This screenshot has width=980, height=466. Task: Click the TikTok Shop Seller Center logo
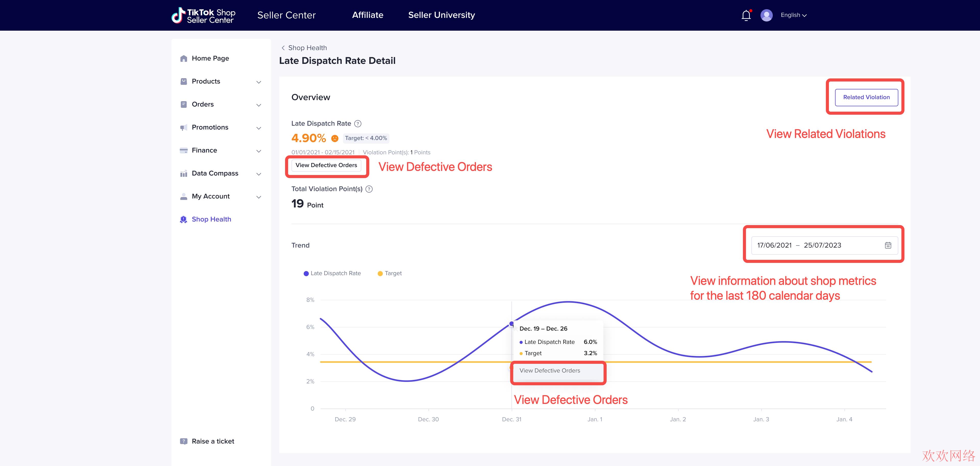coord(203,16)
